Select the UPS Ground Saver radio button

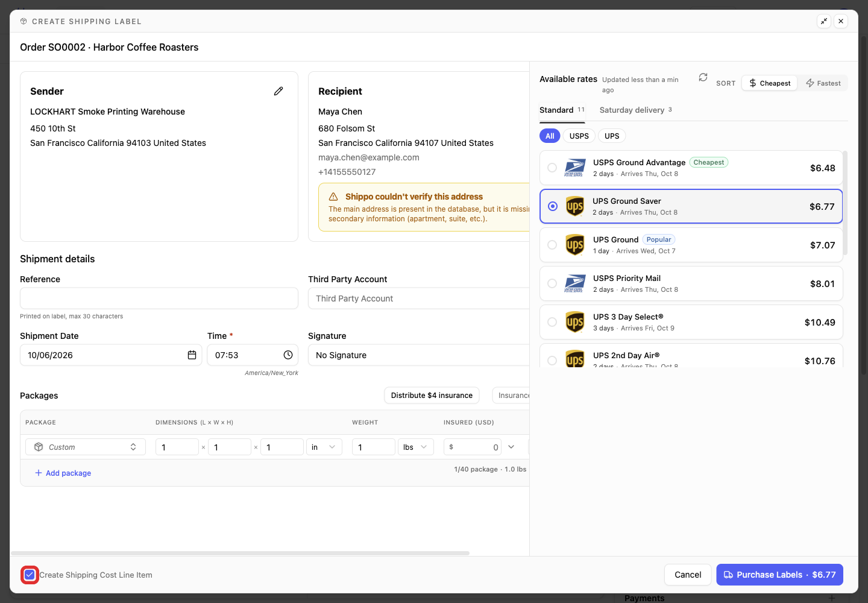point(553,206)
